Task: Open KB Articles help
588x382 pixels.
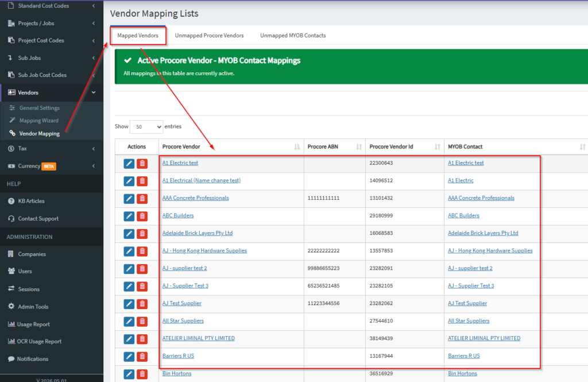Action: (31, 201)
